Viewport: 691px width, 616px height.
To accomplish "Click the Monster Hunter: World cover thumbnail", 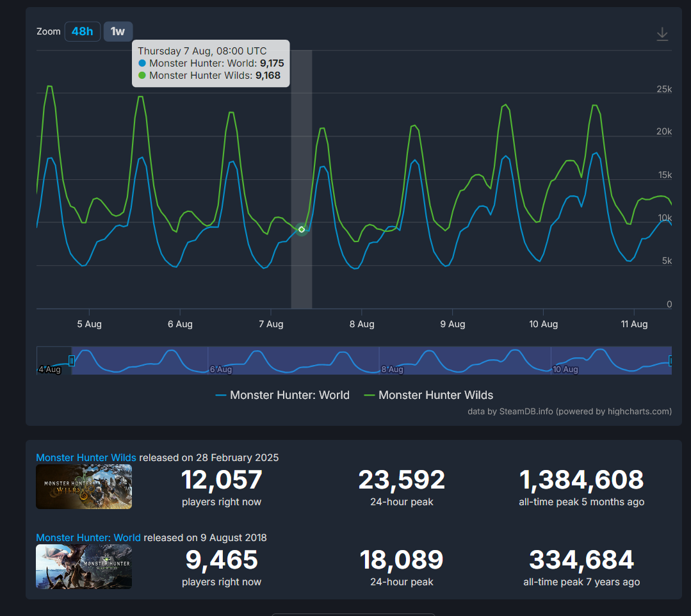I will point(84,567).
